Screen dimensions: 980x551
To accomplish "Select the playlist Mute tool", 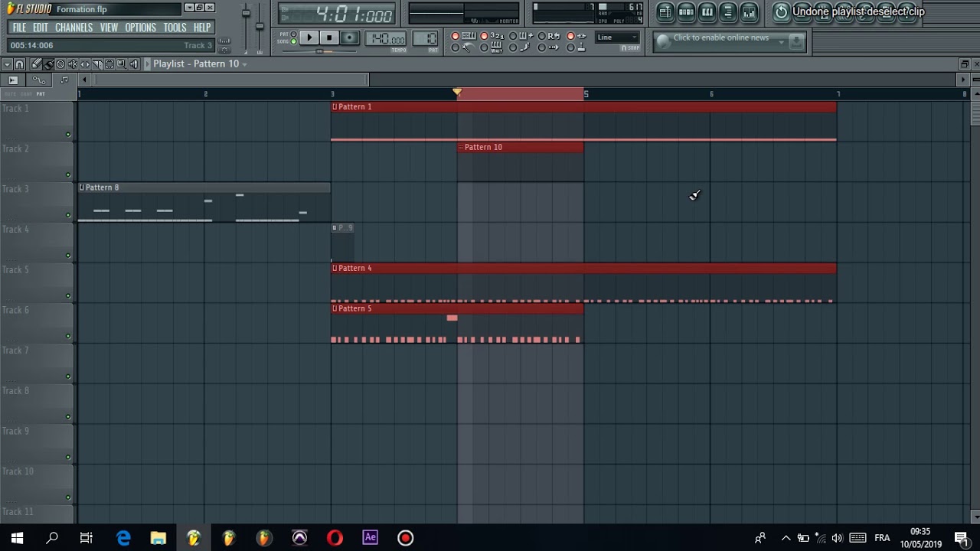I will tap(73, 64).
